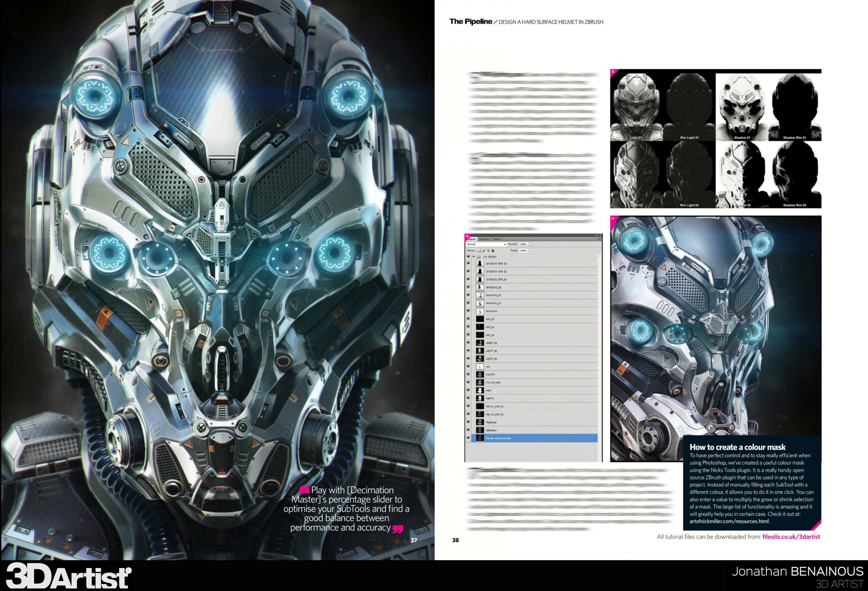
Task: Click the lock all padlock icon
Action: coord(493,251)
